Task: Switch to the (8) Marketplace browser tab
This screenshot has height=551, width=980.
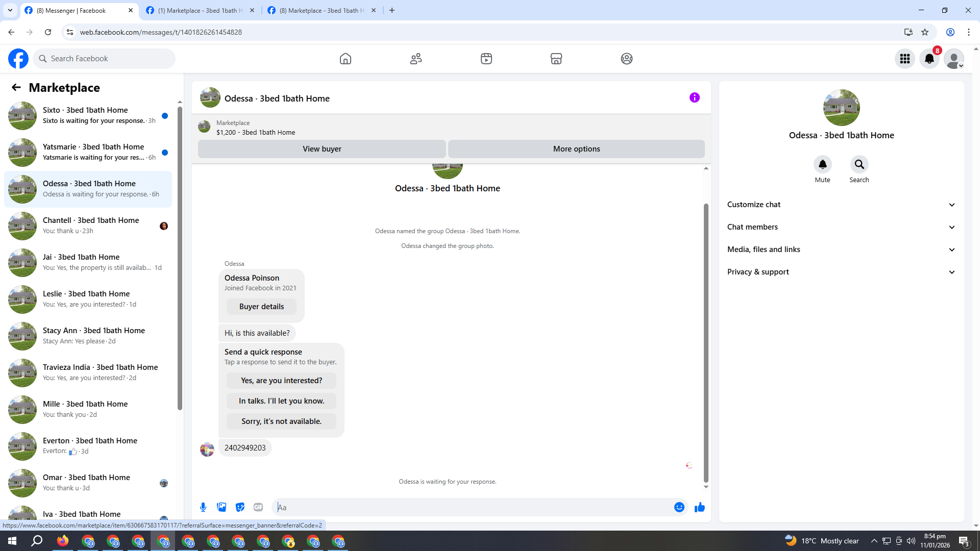Action: click(323, 10)
